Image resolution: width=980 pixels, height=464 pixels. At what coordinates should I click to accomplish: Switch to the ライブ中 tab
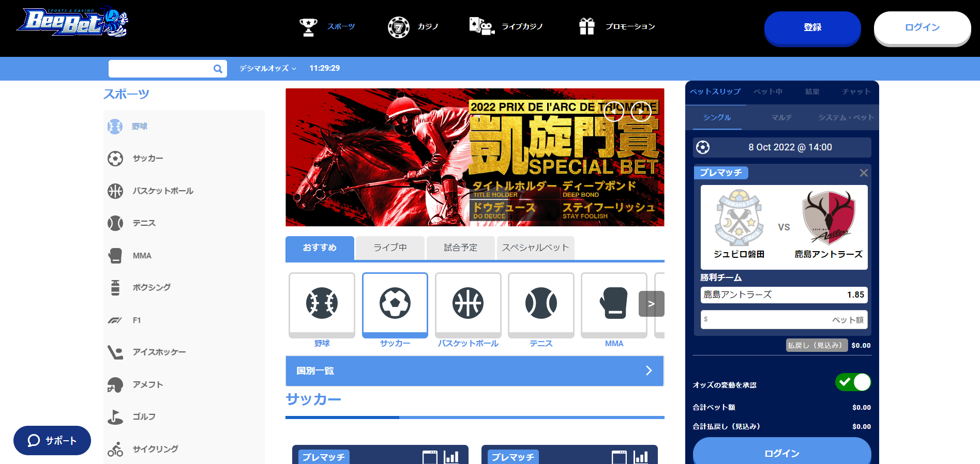390,248
